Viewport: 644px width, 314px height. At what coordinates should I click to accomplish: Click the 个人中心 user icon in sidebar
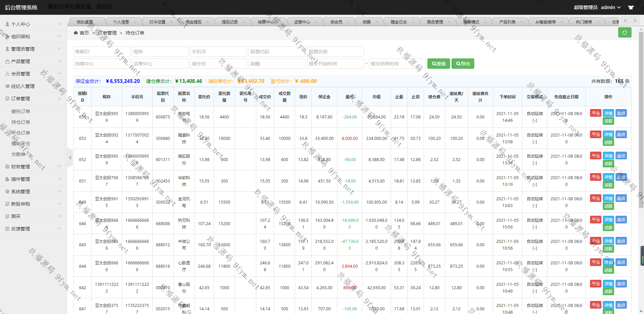7,24
